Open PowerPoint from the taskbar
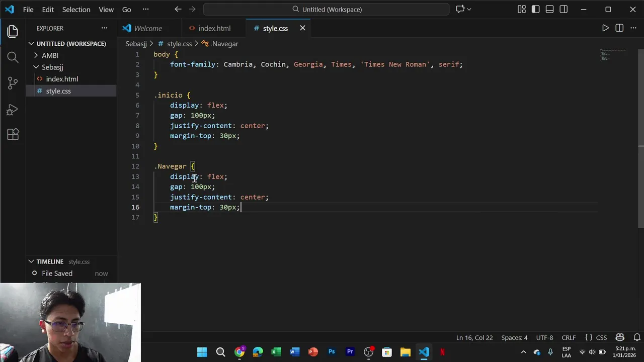Viewport: 644px width, 362px height. tap(313, 352)
